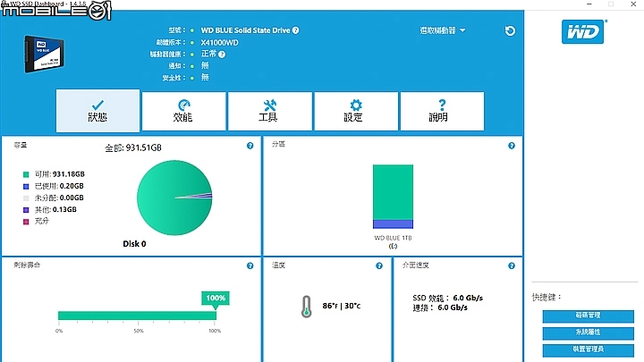Open help for the temperature panel

(x=379, y=266)
